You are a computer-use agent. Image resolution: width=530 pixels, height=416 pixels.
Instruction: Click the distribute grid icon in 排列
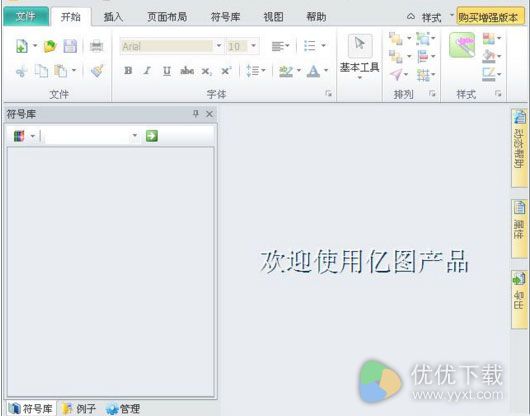pyautogui.click(x=423, y=75)
